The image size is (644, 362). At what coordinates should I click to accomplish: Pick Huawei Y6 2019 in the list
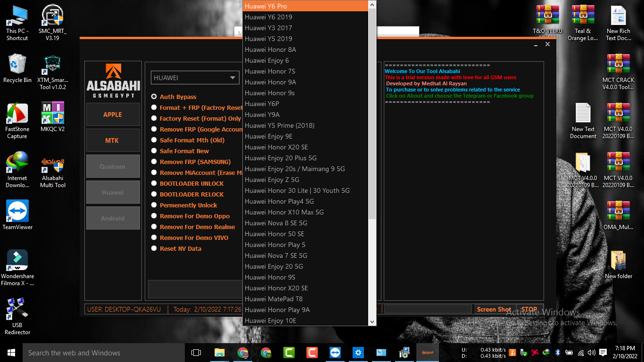click(305, 17)
